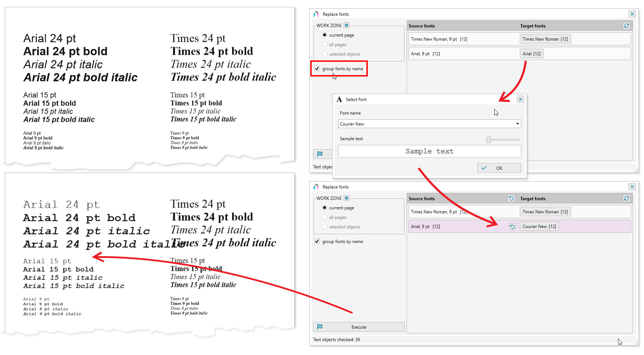Click the Replace fonts app icon in upper title bar
Image resolution: width=644 pixels, height=355 pixels.
(x=316, y=14)
